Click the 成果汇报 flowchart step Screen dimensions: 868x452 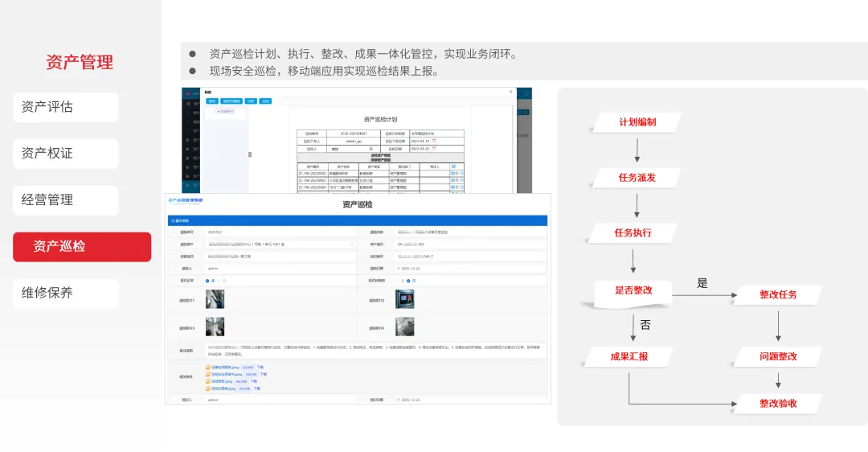628,357
